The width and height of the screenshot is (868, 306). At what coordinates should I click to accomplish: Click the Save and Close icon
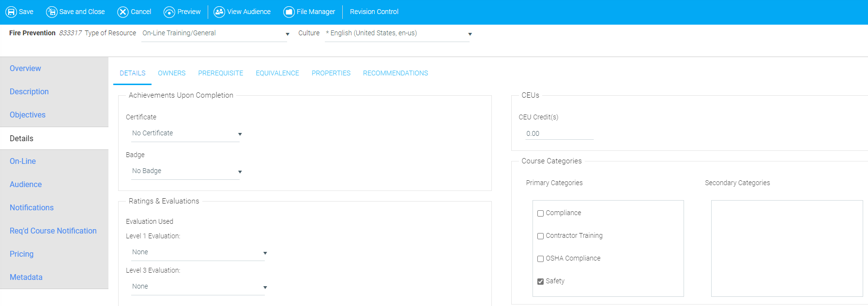click(51, 12)
